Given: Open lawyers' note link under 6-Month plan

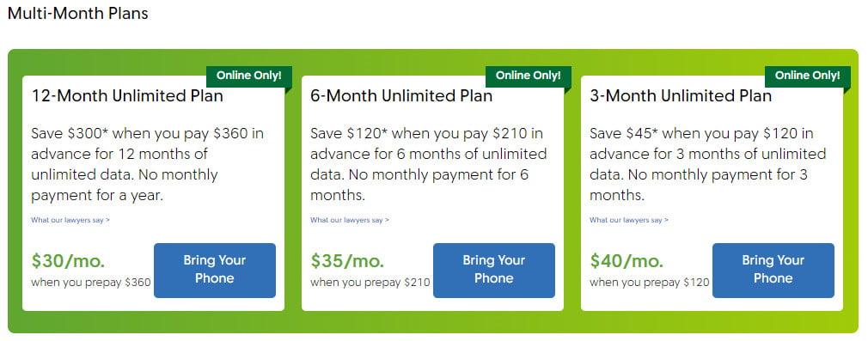Looking at the screenshot, I should click(x=349, y=220).
